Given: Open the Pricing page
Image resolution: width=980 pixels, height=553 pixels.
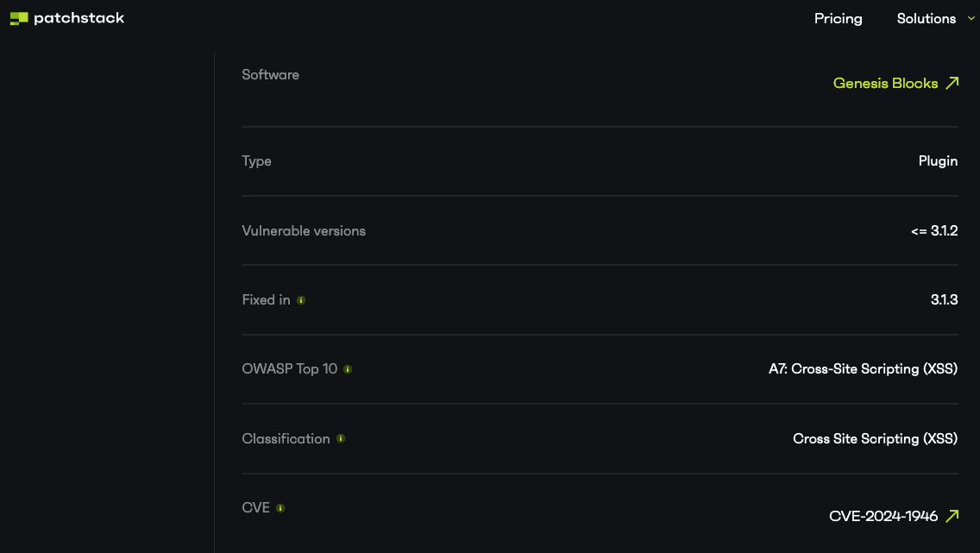Looking at the screenshot, I should (839, 19).
